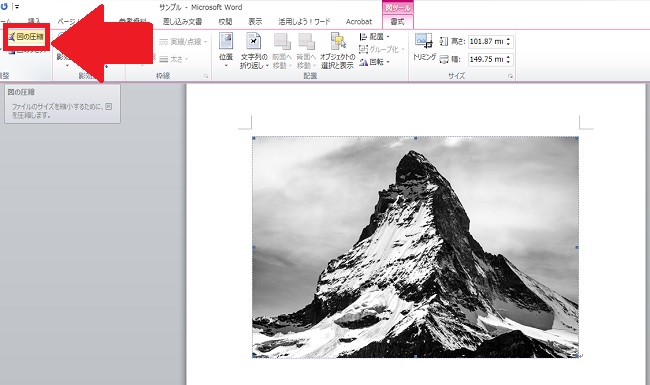Viewport: 650px width, 385px height.
Task: Switch to the Acrobat tab
Action: pyautogui.click(x=359, y=22)
